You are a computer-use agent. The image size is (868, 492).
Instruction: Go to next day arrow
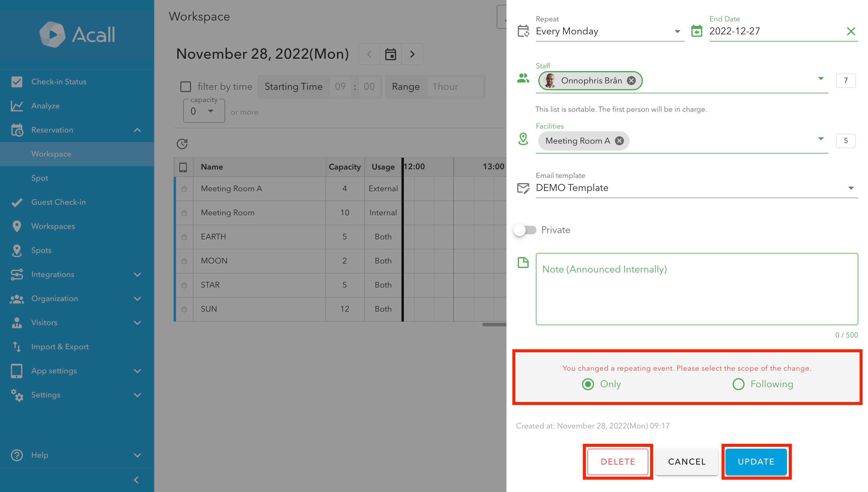(412, 54)
